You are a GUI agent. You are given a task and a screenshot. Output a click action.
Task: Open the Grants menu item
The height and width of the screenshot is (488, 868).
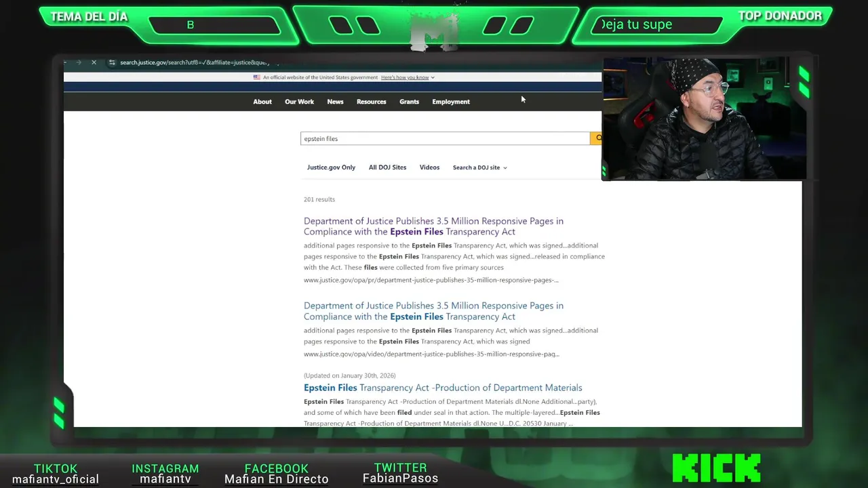click(x=409, y=102)
